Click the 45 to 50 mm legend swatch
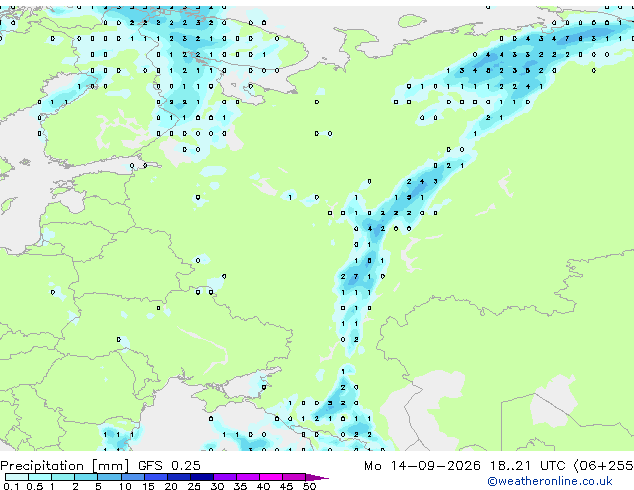 pyautogui.click(x=294, y=477)
